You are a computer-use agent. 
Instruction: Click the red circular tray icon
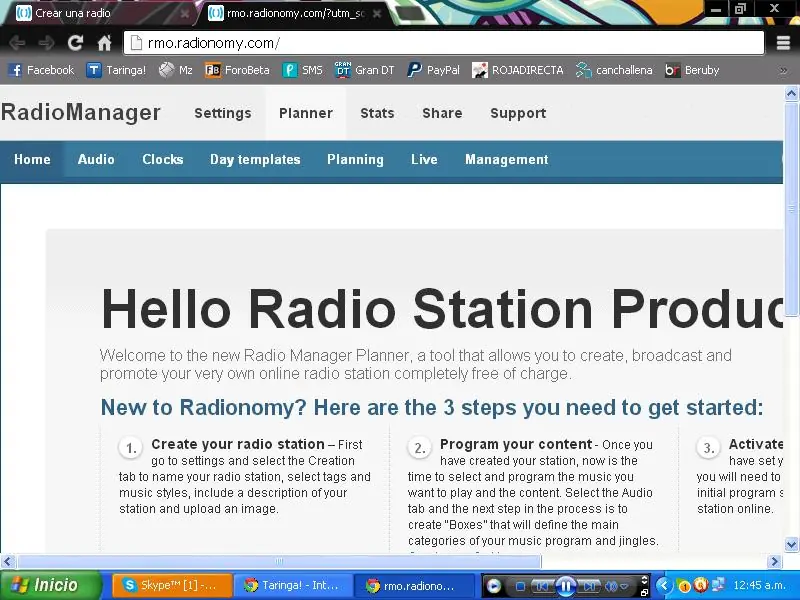(701, 585)
